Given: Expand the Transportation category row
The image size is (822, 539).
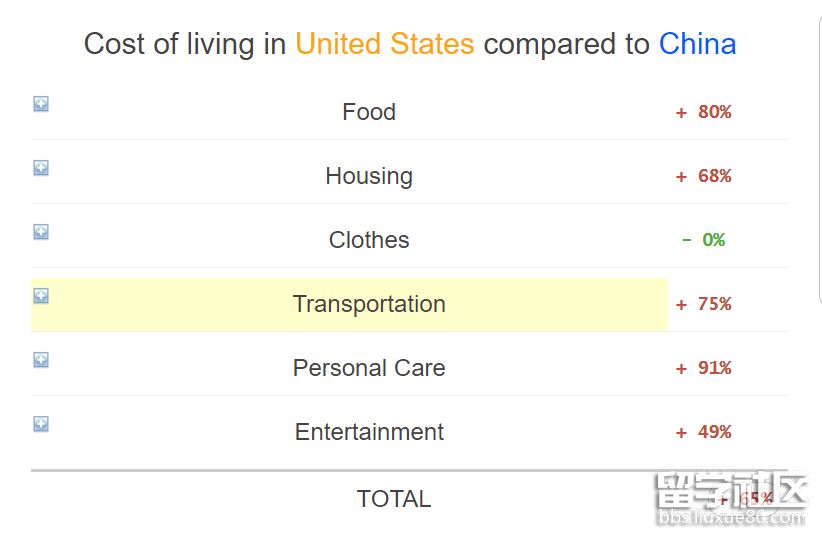Looking at the screenshot, I should coord(41,296).
